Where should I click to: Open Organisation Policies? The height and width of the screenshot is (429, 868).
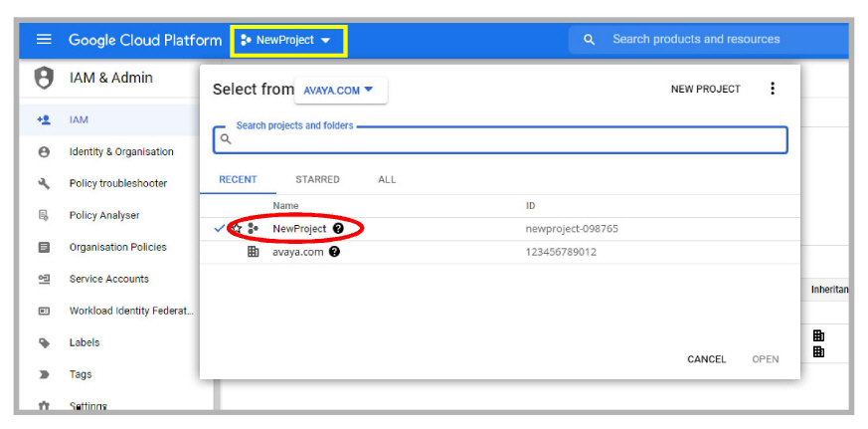tap(118, 247)
